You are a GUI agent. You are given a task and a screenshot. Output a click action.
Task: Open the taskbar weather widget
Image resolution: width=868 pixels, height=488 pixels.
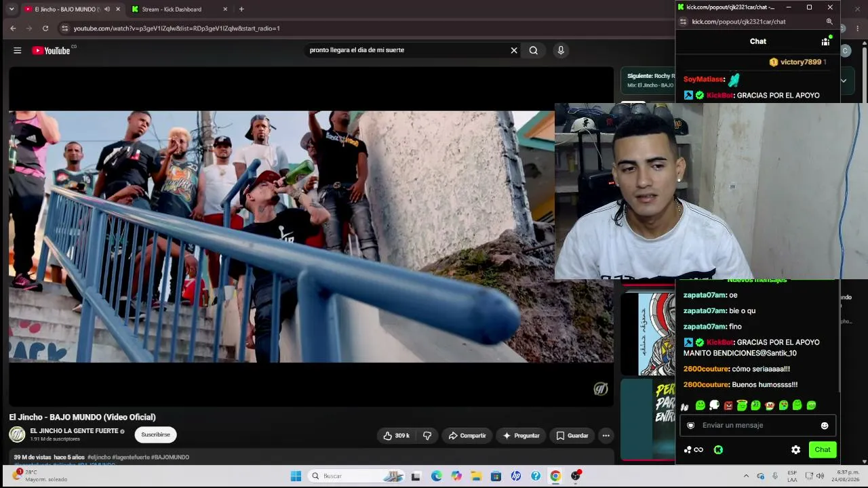point(41,476)
